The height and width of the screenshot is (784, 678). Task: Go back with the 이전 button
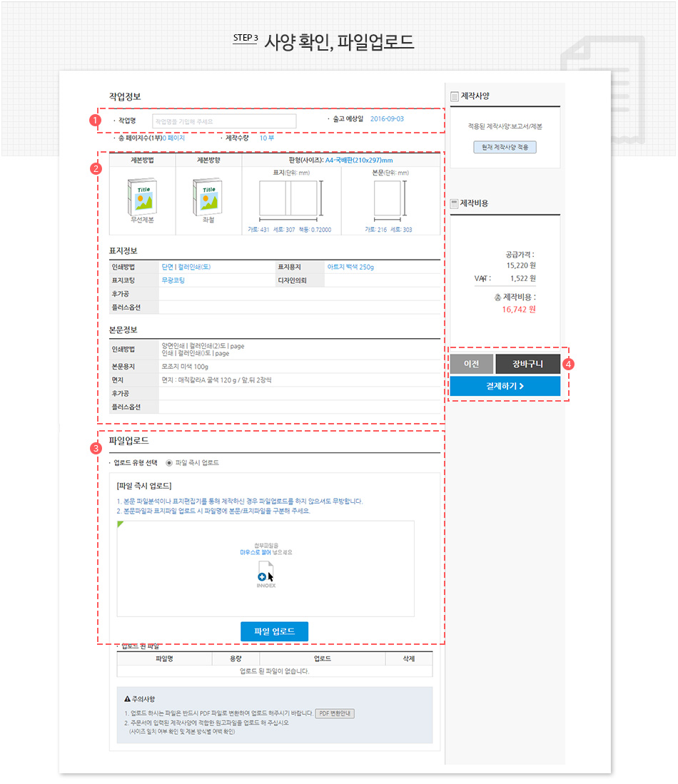471,364
